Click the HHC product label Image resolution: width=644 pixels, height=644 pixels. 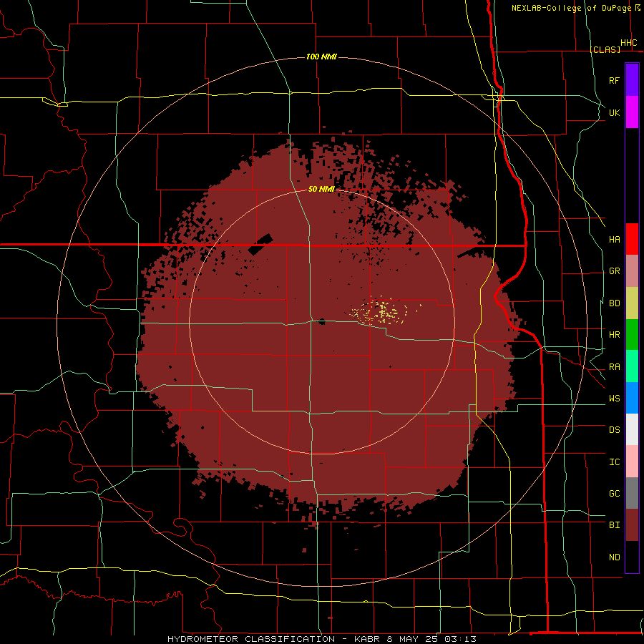629,43
